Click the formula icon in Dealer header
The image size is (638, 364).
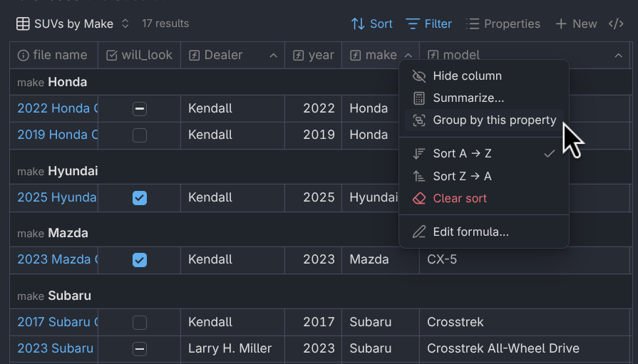[x=194, y=55]
